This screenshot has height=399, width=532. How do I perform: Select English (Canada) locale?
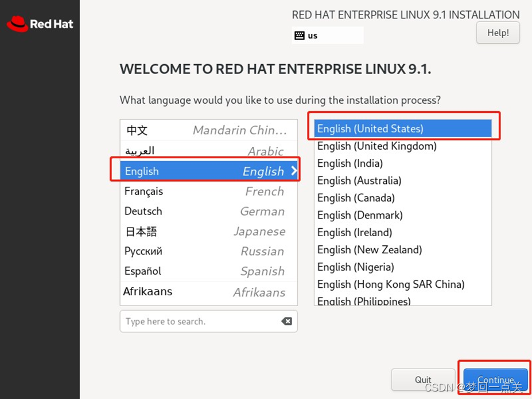pyautogui.click(x=403, y=198)
